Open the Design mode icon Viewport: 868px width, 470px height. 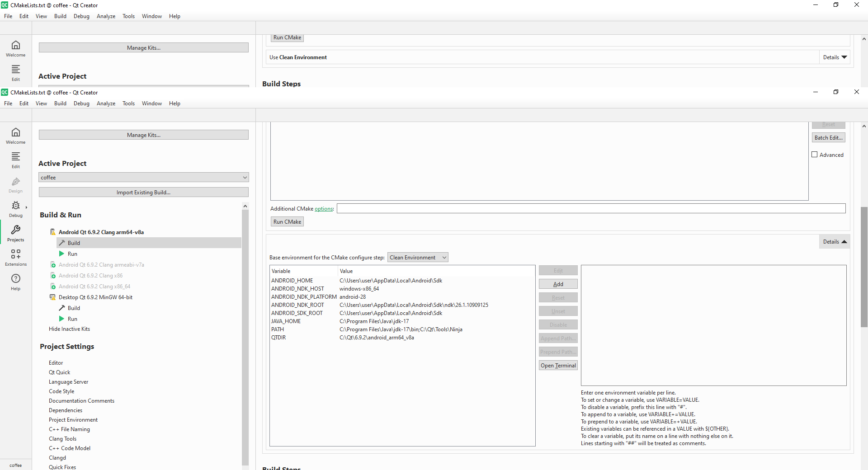16,184
